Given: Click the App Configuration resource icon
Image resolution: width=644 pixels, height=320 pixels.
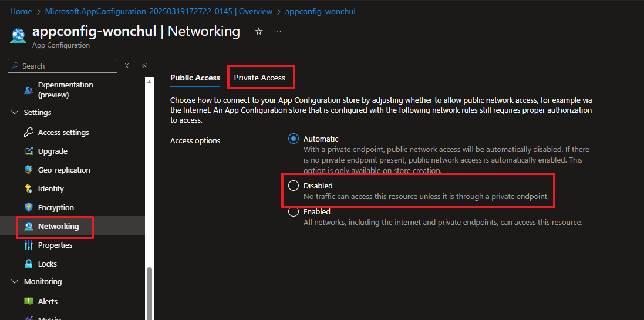Looking at the screenshot, I should click(18, 36).
